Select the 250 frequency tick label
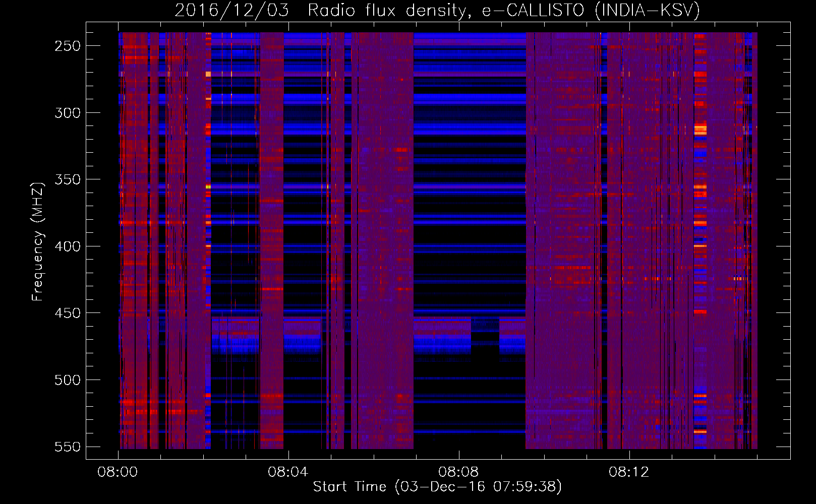This screenshot has height=504, width=816. pyautogui.click(x=68, y=46)
